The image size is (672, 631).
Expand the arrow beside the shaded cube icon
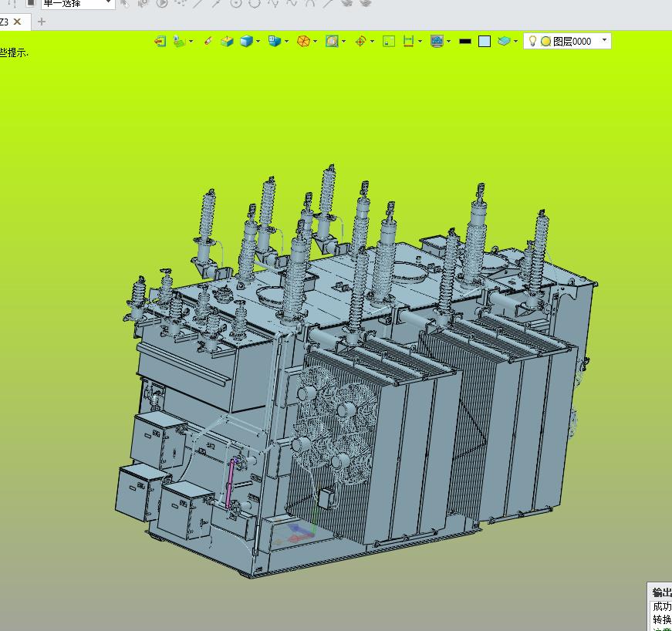258,42
